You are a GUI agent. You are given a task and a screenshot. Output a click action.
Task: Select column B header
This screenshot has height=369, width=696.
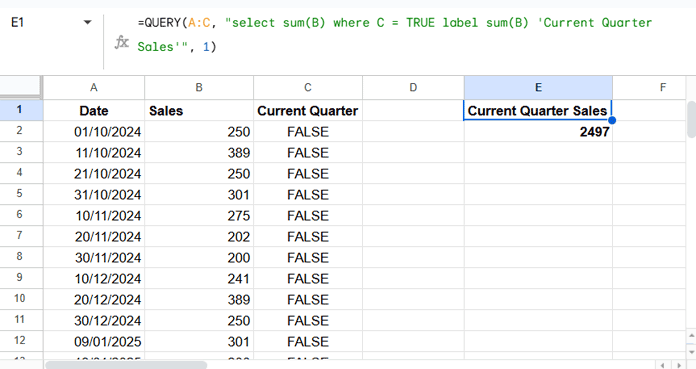(199, 87)
